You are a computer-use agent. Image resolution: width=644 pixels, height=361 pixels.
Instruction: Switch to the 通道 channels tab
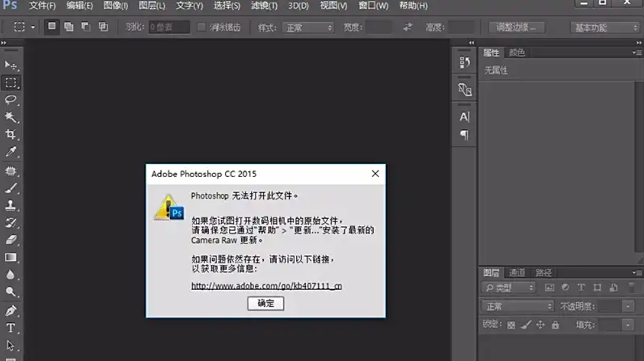(x=517, y=273)
